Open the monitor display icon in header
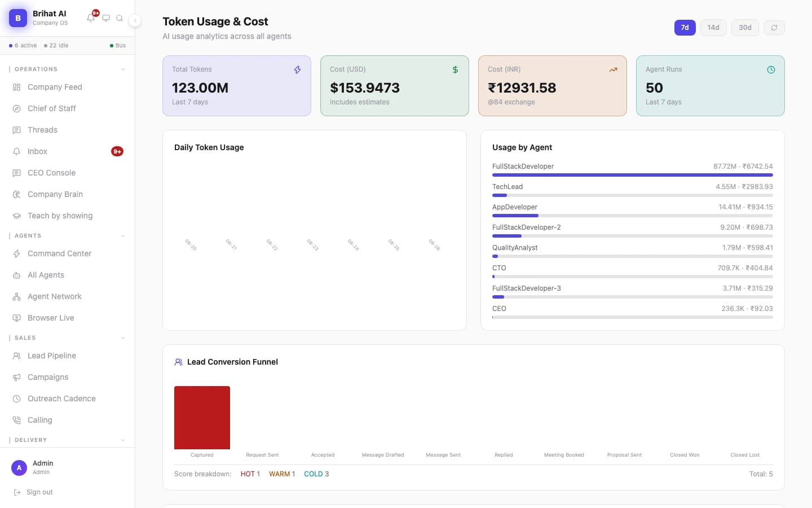The width and height of the screenshot is (812, 508). 105,18
